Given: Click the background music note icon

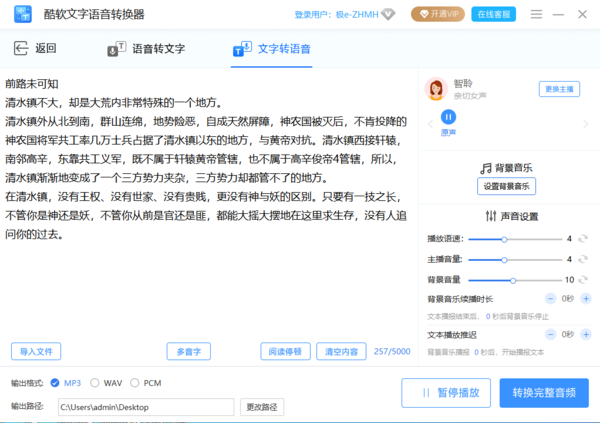Looking at the screenshot, I should pos(486,168).
